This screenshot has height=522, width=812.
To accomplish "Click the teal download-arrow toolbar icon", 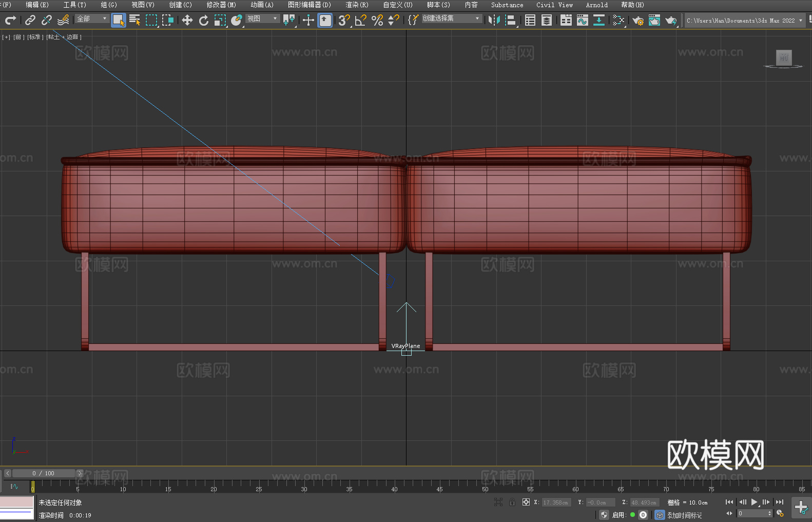I will (599, 20).
